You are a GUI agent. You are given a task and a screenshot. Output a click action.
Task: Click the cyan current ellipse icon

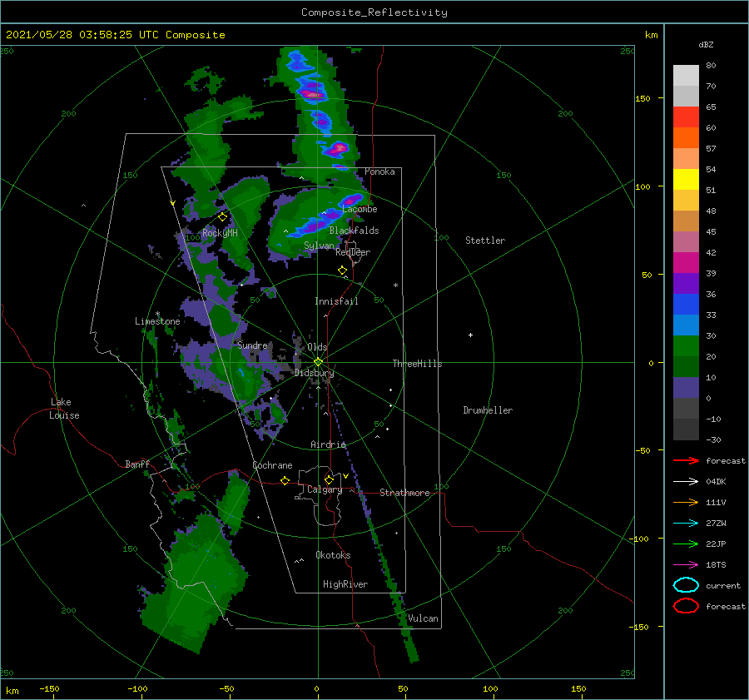pos(686,585)
